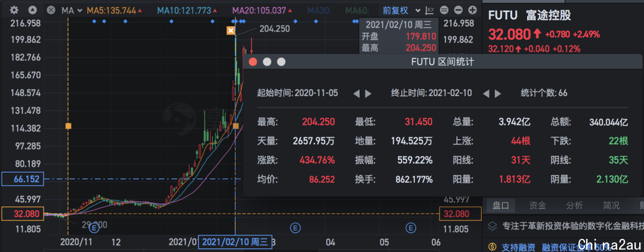The width and height of the screenshot is (644, 252).
Task: Click the 上涨 44根 statistic
Action: 491,141
